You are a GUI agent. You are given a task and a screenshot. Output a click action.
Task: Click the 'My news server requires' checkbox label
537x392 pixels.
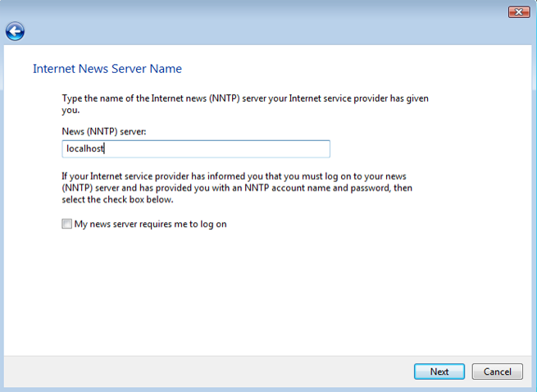point(150,223)
